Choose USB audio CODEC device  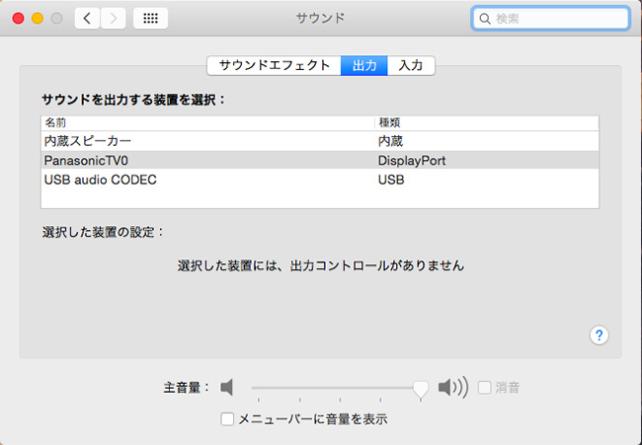pyautogui.click(x=320, y=180)
